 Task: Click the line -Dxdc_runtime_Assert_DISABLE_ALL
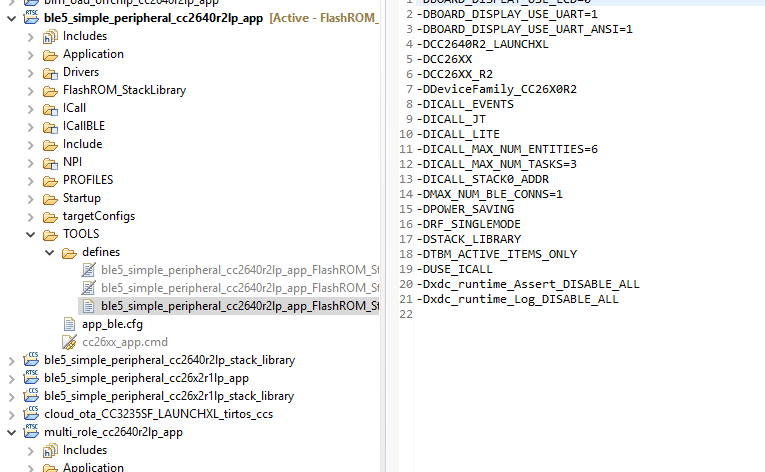(528, 284)
